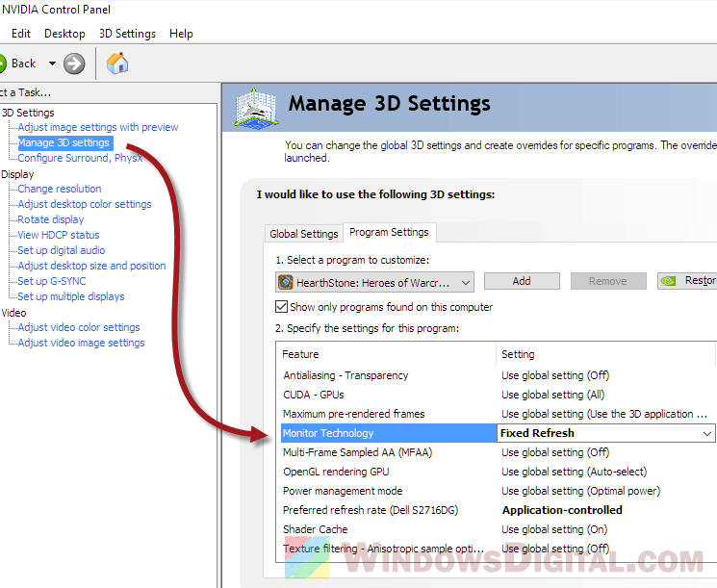
Task: Select the Display tree category
Action: [x=17, y=174]
